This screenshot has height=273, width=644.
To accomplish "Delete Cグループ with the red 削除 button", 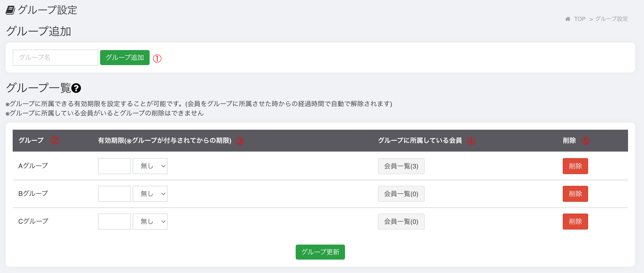I will coord(575,222).
